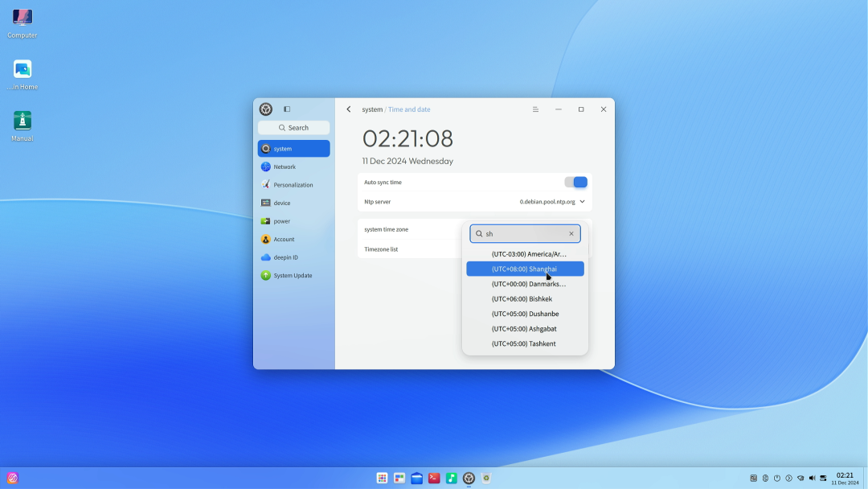Go back using the left arrow
Image resolution: width=868 pixels, height=489 pixels.
point(349,109)
